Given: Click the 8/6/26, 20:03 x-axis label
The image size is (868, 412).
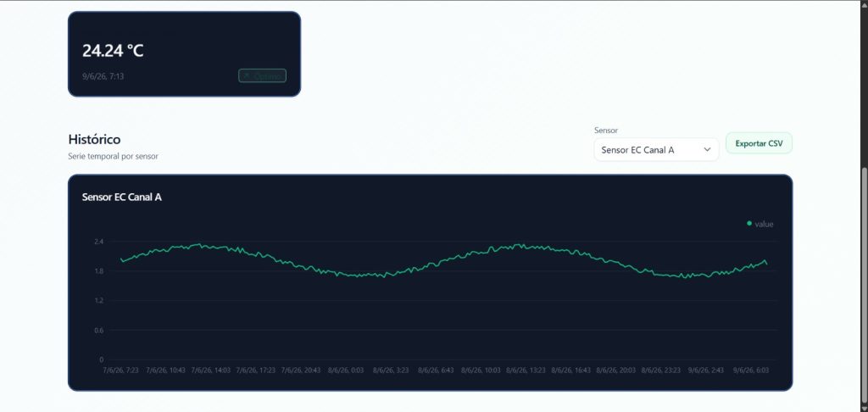Looking at the screenshot, I should (x=616, y=370).
